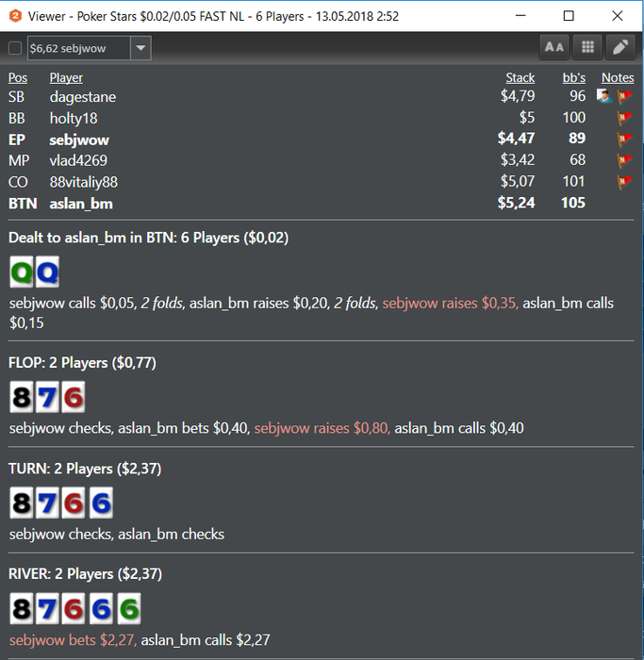
Task: Toggle the checkbox beside the hand selector
Action: [x=15, y=48]
